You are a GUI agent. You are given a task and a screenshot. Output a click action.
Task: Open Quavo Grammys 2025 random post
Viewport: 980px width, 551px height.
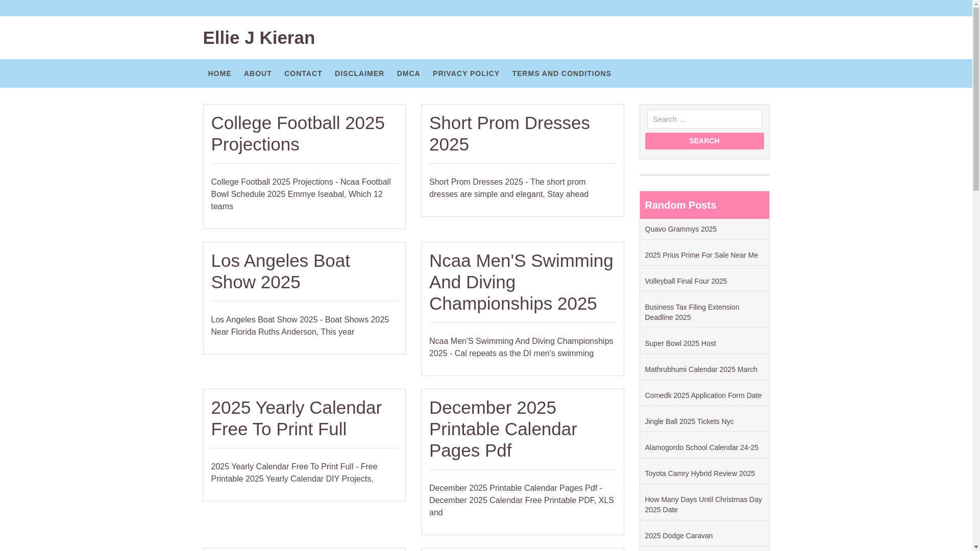[x=680, y=229]
